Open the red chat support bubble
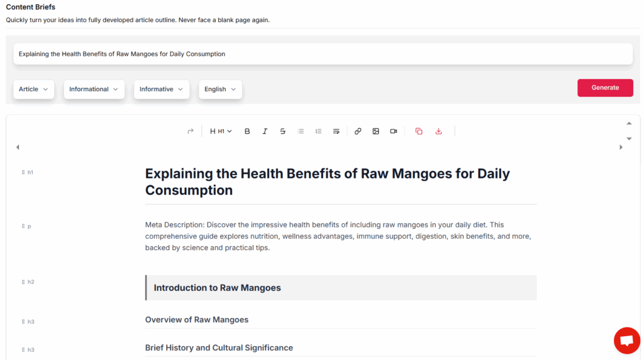Screen dimensions: 644x360 click(626, 341)
